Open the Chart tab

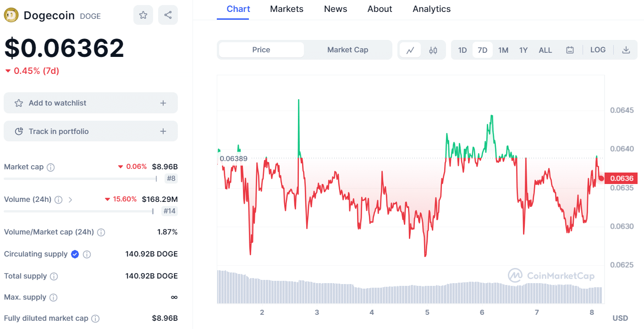pos(238,9)
